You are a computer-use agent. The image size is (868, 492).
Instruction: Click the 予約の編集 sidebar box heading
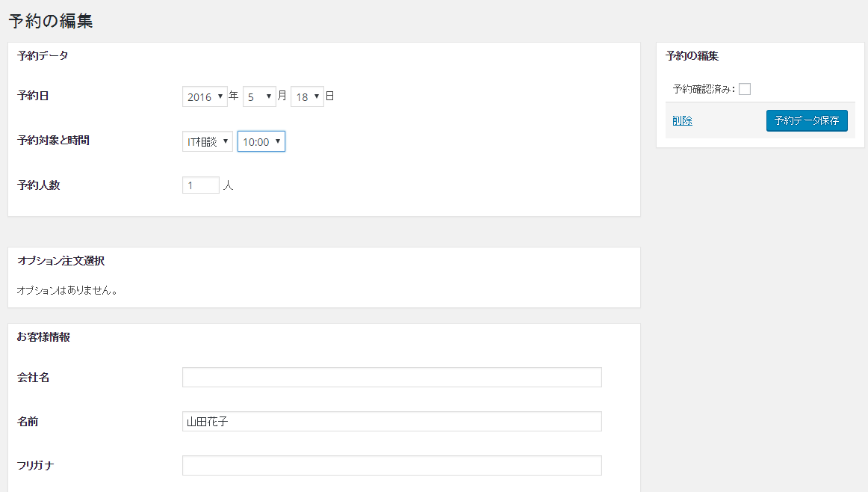point(692,55)
